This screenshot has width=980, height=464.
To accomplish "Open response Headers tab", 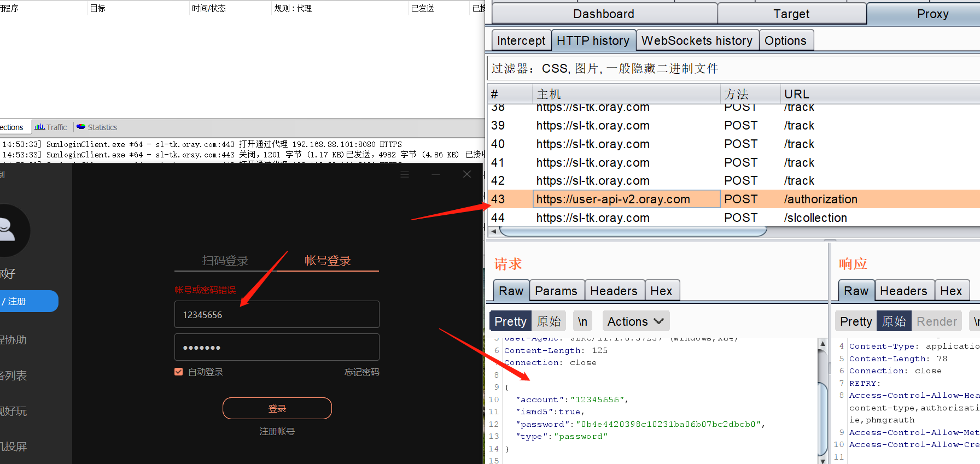I will point(903,291).
